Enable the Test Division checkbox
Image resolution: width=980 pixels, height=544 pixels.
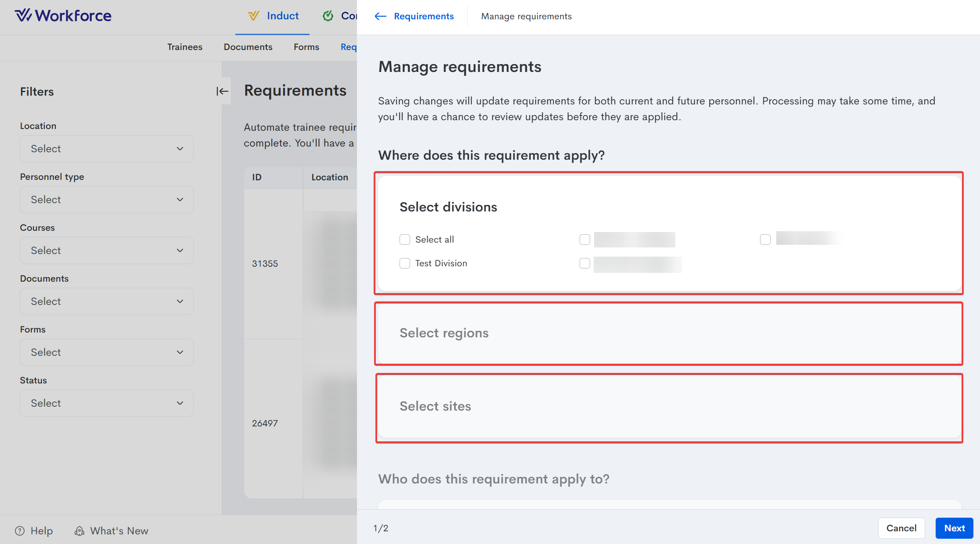[x=405, y=263]
